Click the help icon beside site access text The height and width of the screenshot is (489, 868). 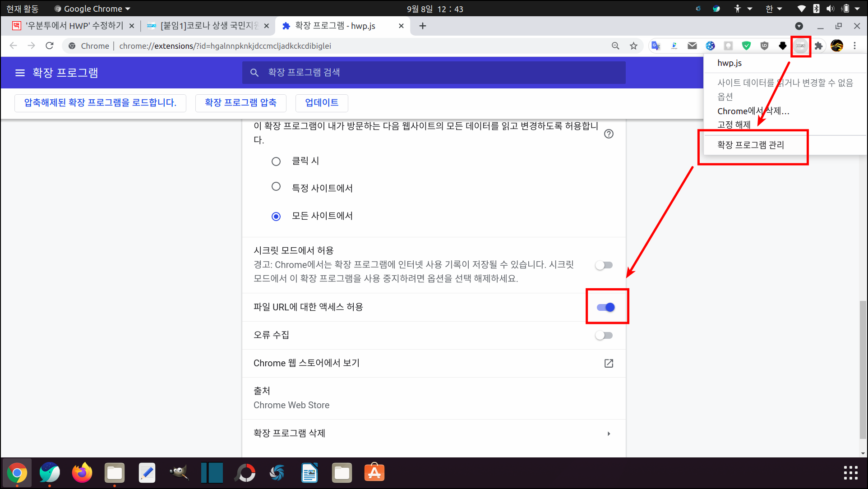point(609,134)
